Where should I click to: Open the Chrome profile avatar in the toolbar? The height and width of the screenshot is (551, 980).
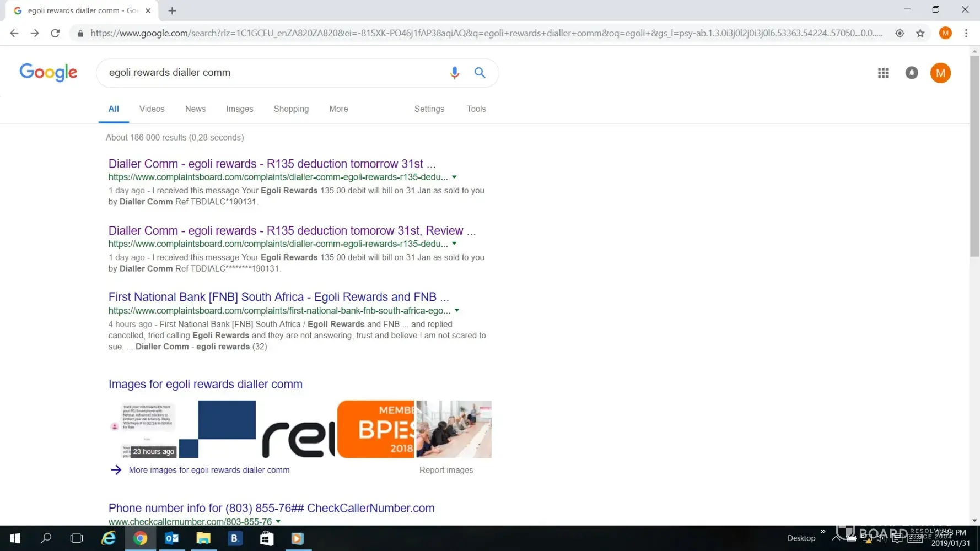pos(945,33)
